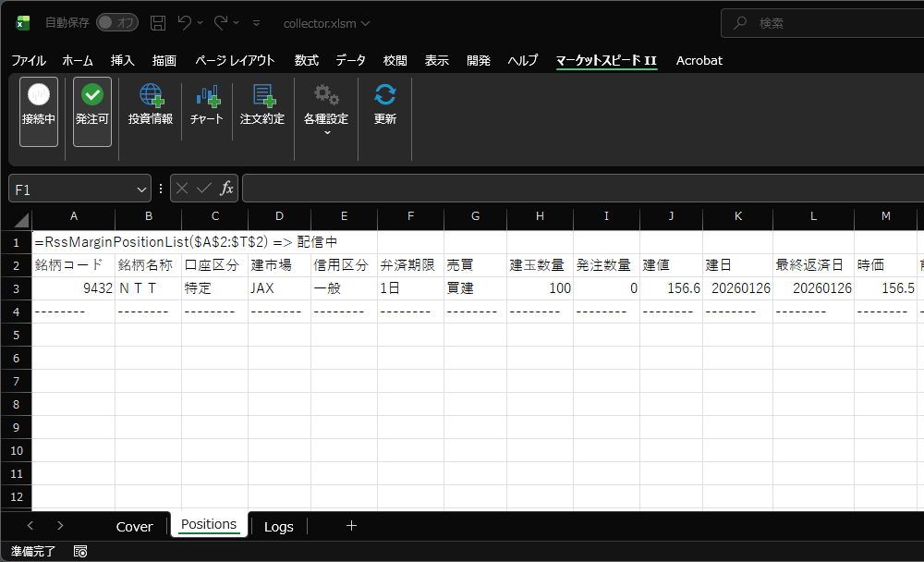
Task: Click inside the formula bar input area
Action: pyautogui.click(x=583, y=189)
